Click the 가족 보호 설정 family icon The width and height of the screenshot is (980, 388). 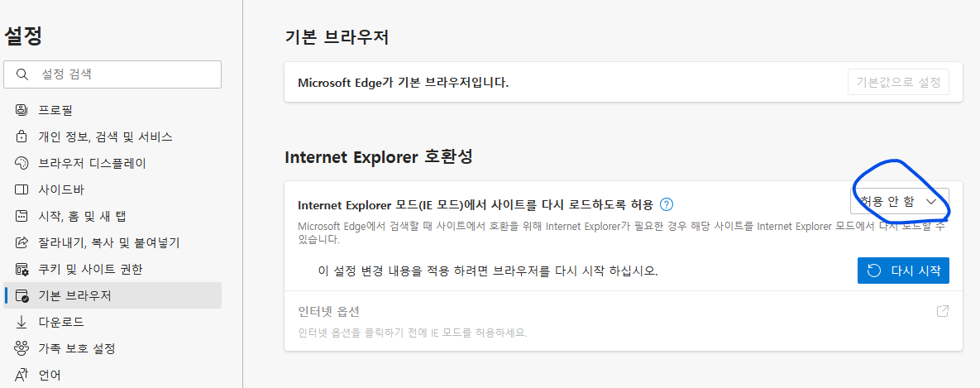click(22, 348)
